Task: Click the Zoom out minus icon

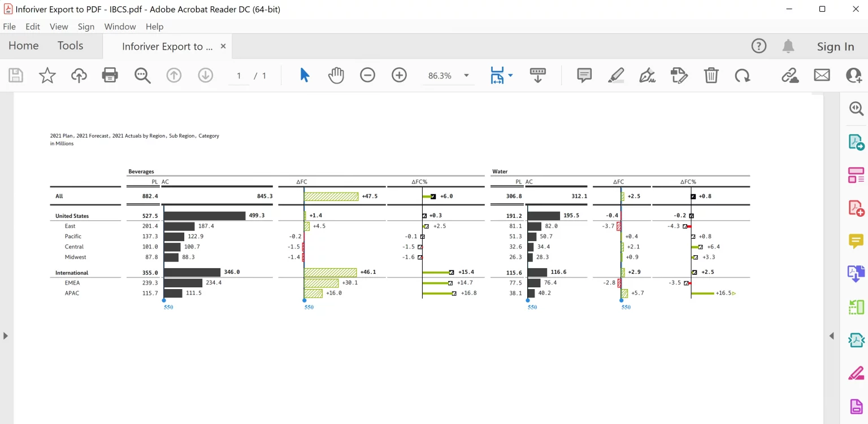Action: pos(368,75)
